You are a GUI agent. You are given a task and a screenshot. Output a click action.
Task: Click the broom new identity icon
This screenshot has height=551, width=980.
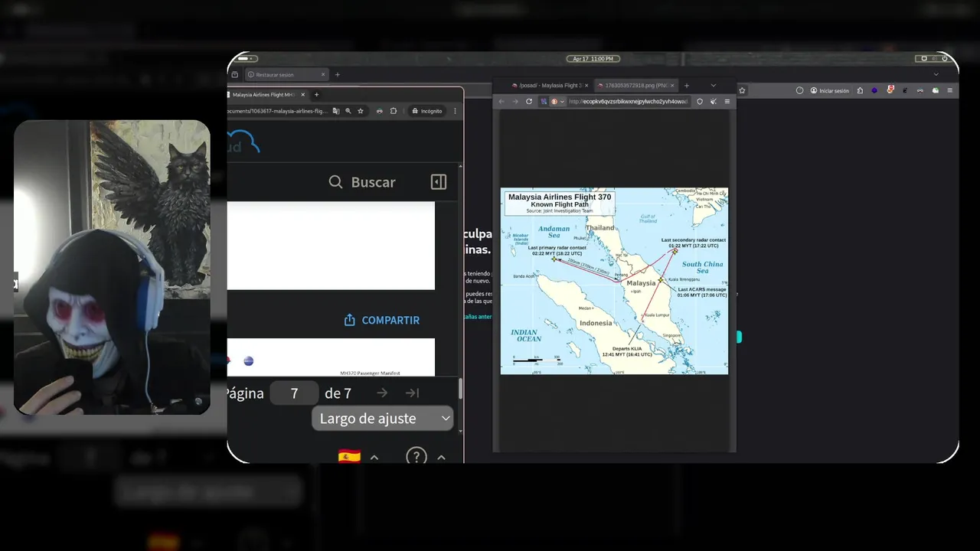click(x=714, y=101)
